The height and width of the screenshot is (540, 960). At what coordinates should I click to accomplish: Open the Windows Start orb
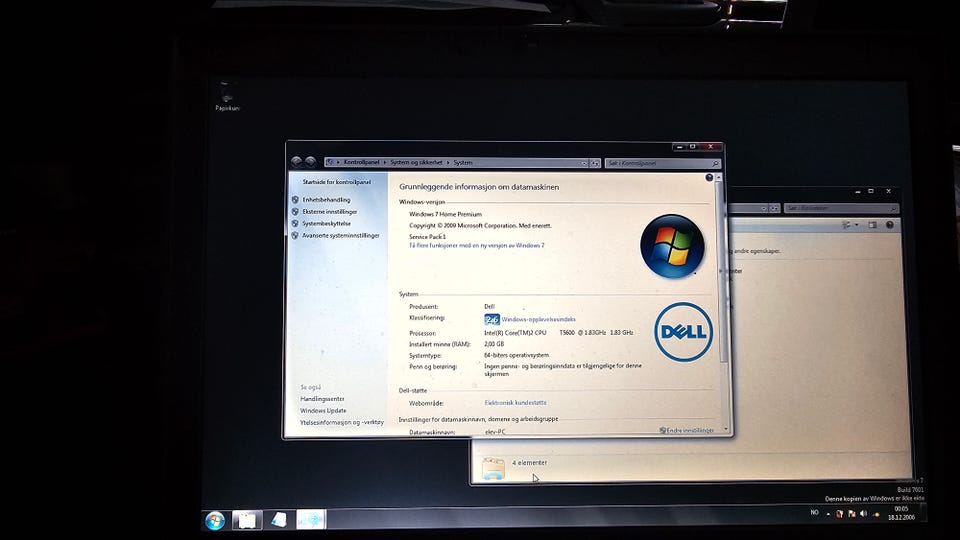click(215, 520)
